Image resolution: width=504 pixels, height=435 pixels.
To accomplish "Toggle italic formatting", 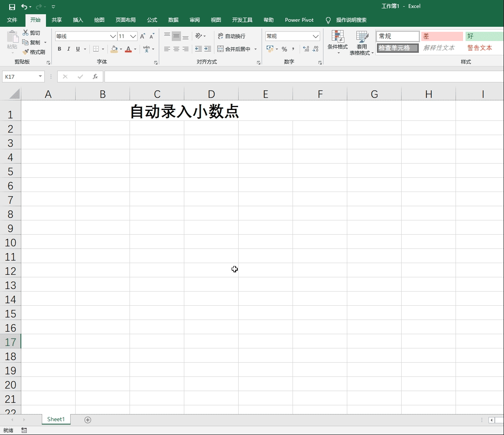I will [x=69, y=49].
